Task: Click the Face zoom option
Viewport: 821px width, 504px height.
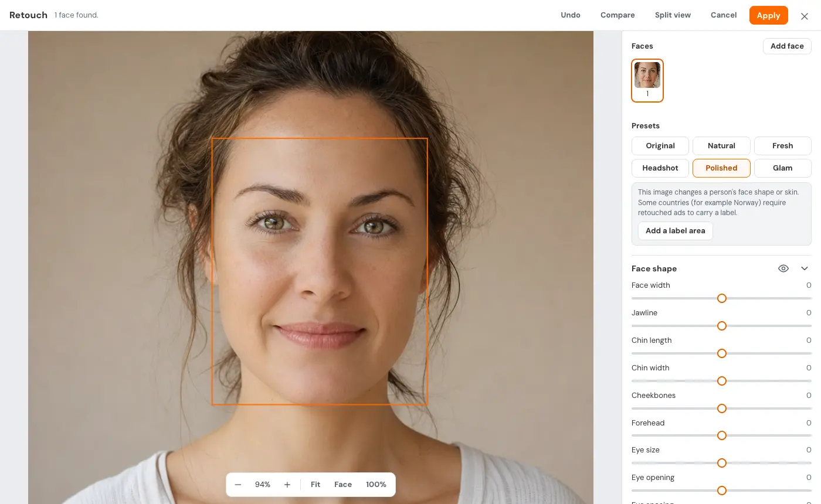Action: pos(343,485)
